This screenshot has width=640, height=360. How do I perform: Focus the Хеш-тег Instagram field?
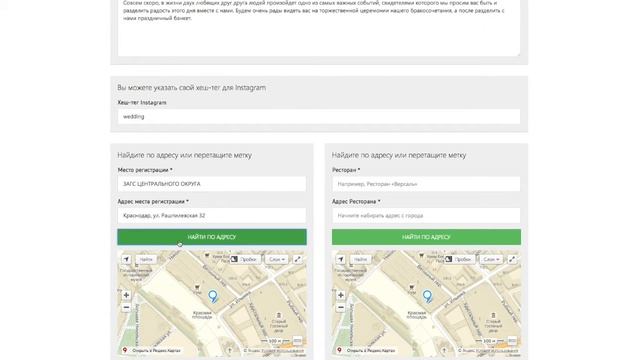tap(319, 116)
